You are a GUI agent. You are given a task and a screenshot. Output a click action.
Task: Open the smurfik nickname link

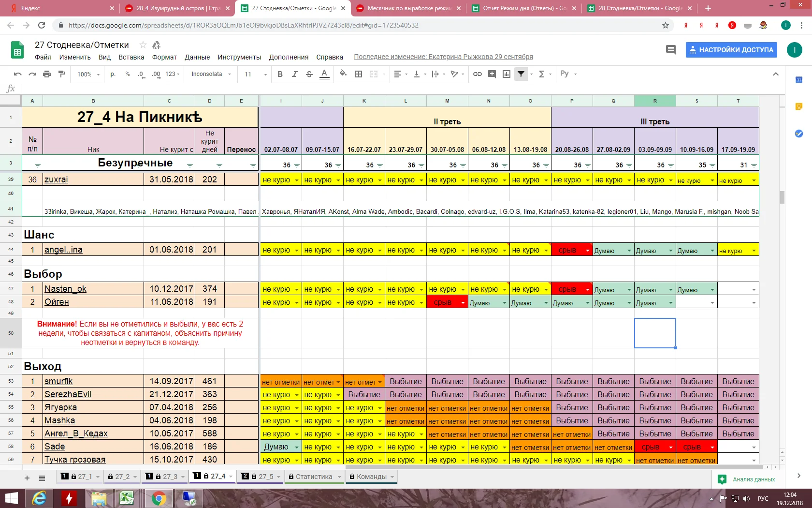(x=58, y=381)
